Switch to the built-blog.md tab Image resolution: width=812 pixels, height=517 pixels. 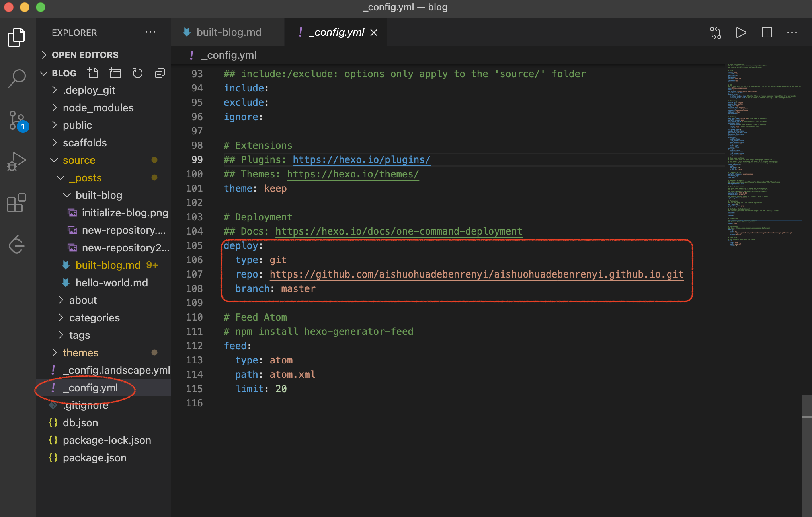click(228, 32)
